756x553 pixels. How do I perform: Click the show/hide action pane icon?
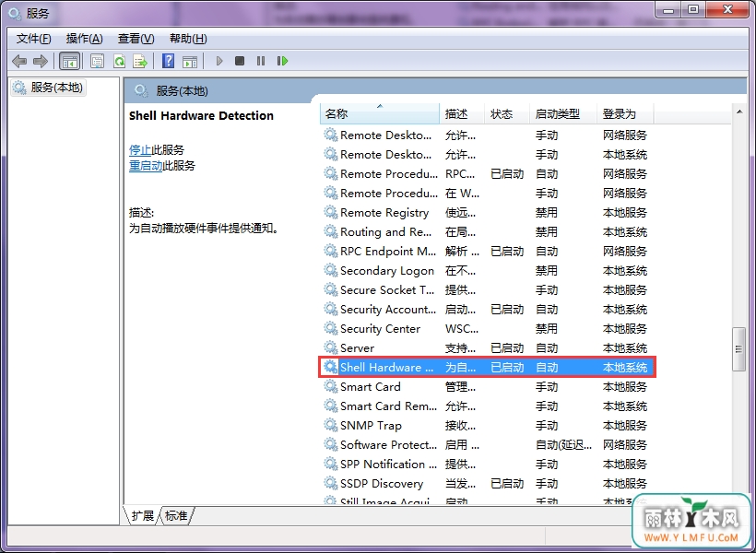[190, 61]
